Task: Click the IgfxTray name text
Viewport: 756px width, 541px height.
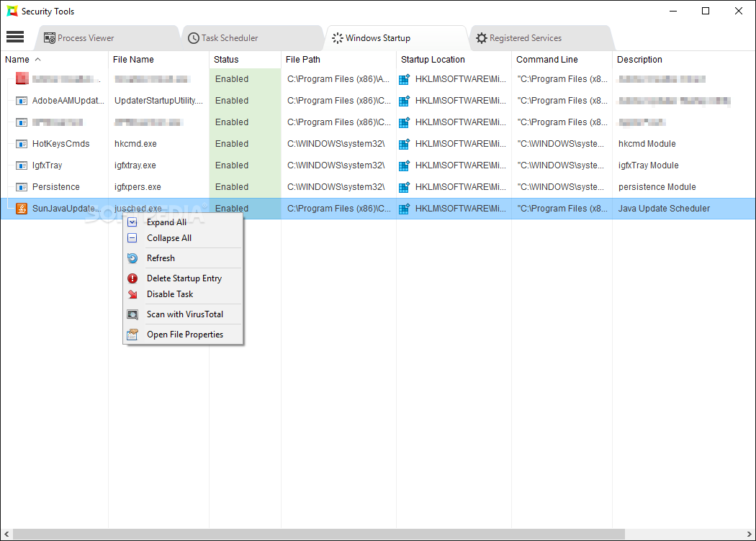Action: [48, 165]
